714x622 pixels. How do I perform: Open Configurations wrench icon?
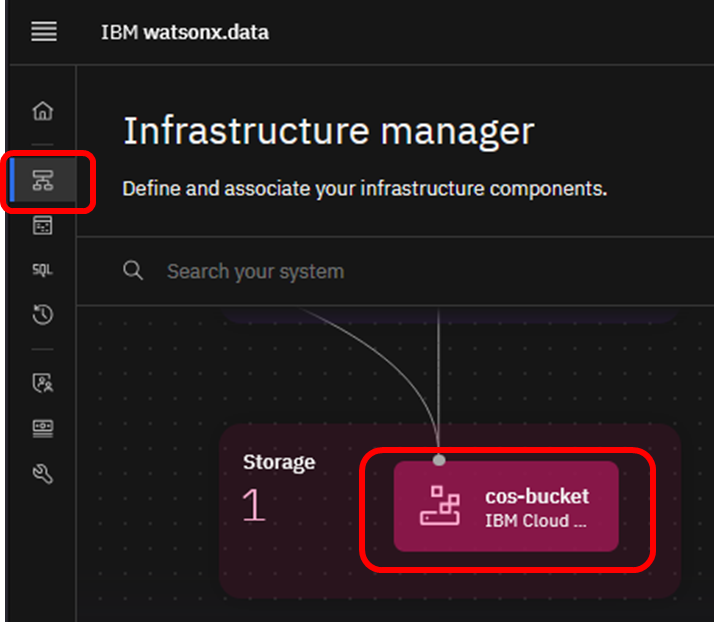pyautogui.click(x=43, y=474)
